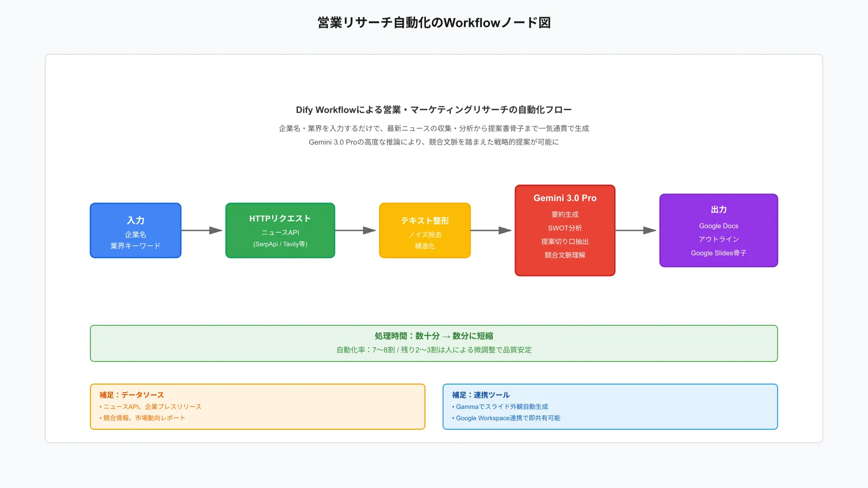Click 企業名 in the input node

(x=136, y=235)
